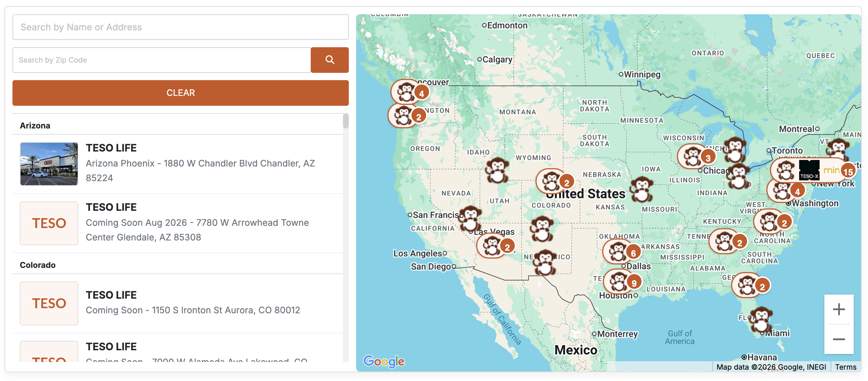
Task: Zoom out on the map
Action: (838, 339)
